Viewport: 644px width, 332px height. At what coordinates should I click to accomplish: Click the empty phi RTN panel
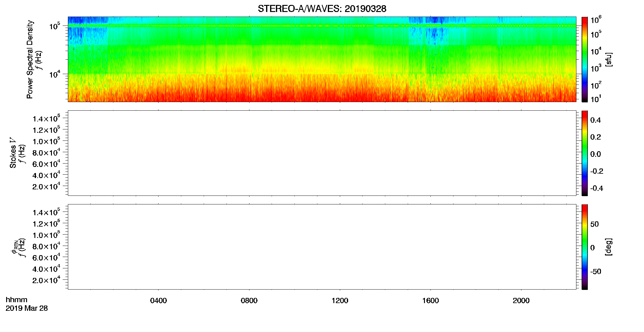point(322,247)
